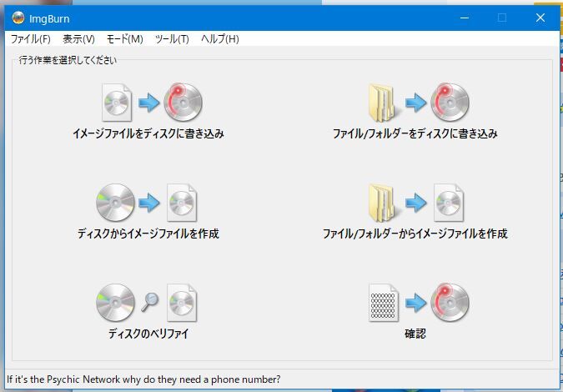Click the dotted test page icon above 確認
Image resolution: width=563 pixels, height=392 pixels.
tap(384, 303)
